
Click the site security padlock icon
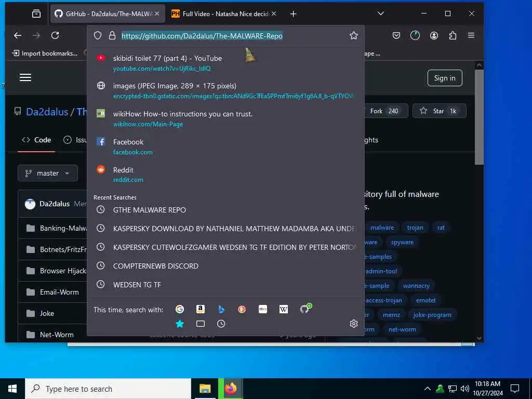point(112,36)
